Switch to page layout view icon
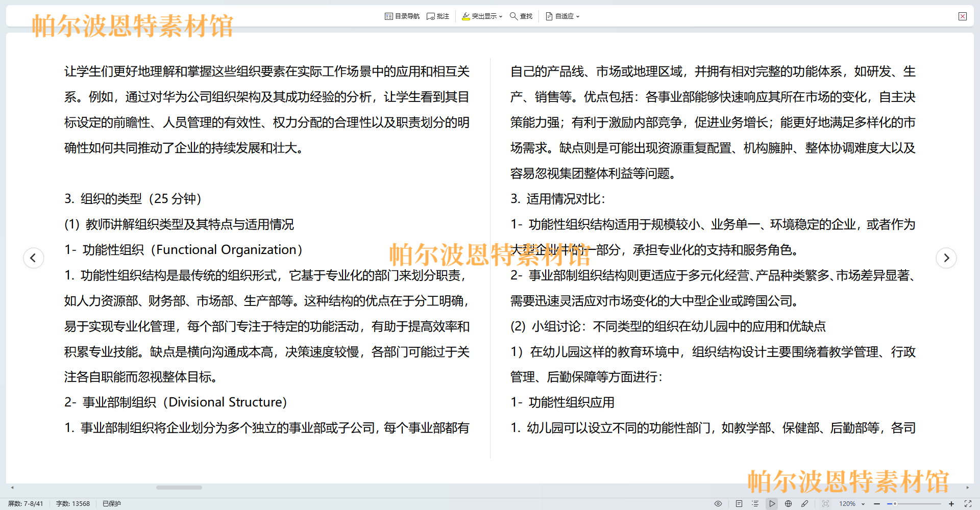 click(739, 503)
